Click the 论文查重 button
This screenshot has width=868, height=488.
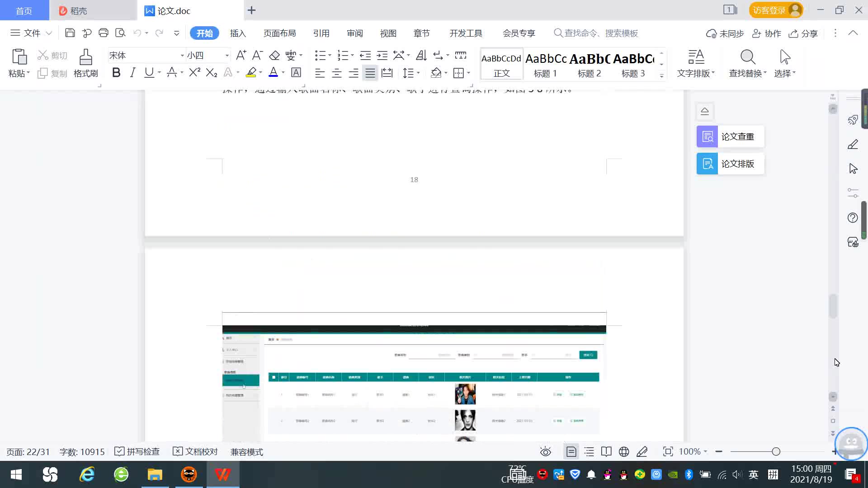(x=730, y=136)
